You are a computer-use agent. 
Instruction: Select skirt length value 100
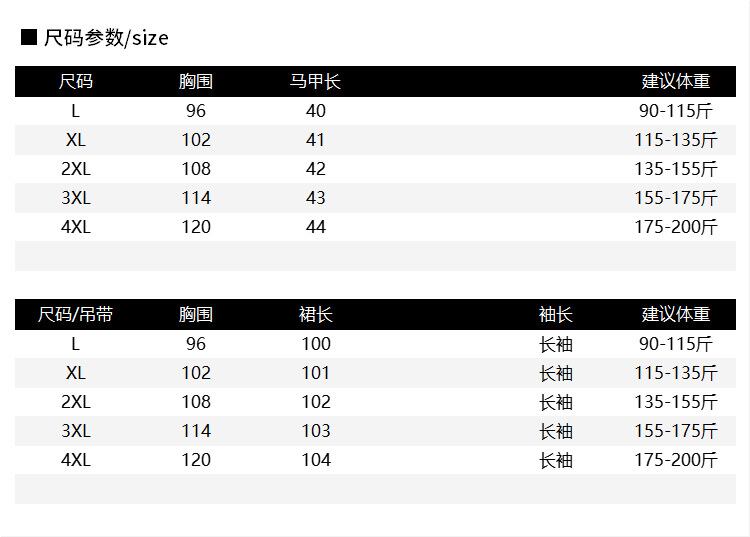coord(315,344)
